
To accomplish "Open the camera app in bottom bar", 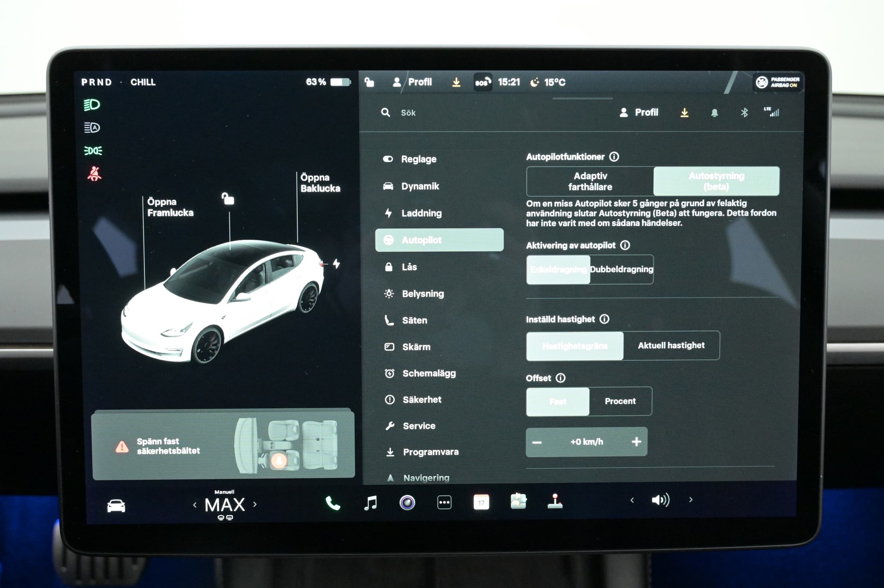I will tap(407, 502).
